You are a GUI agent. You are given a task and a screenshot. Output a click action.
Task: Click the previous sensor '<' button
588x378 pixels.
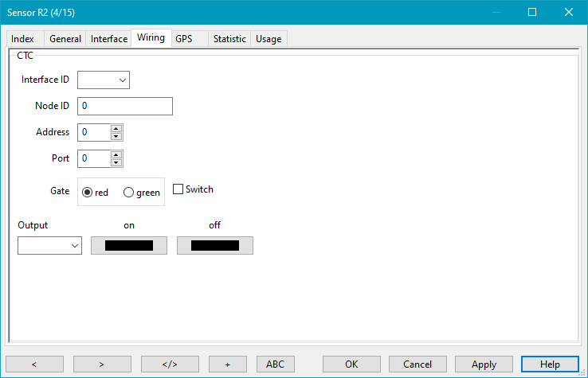click(x=34, y=364)
